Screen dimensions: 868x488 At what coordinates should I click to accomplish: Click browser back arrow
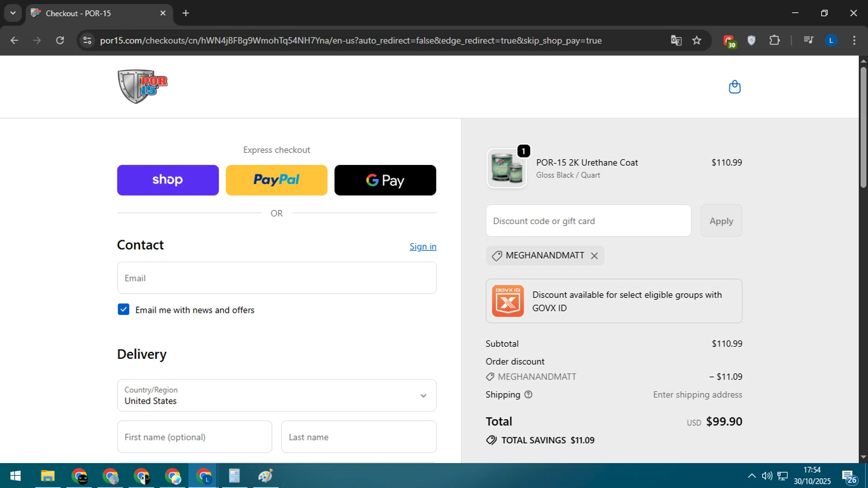tap(14, 41)
